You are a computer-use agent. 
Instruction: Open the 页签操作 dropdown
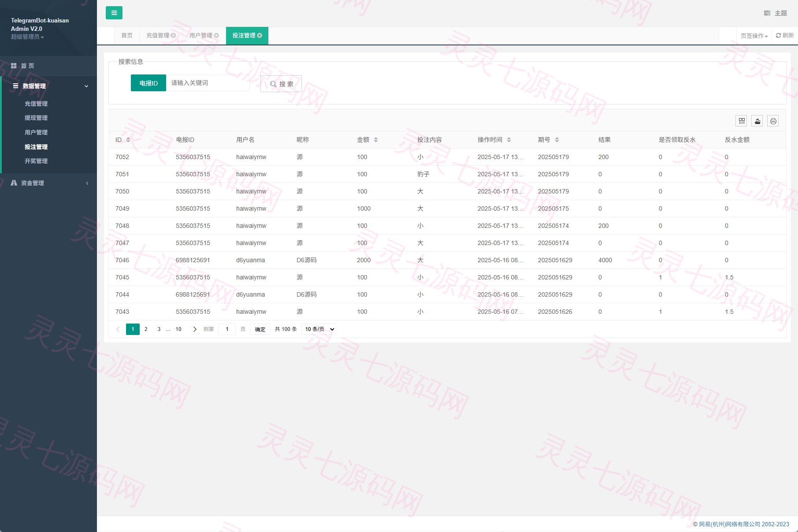(754, 36)
